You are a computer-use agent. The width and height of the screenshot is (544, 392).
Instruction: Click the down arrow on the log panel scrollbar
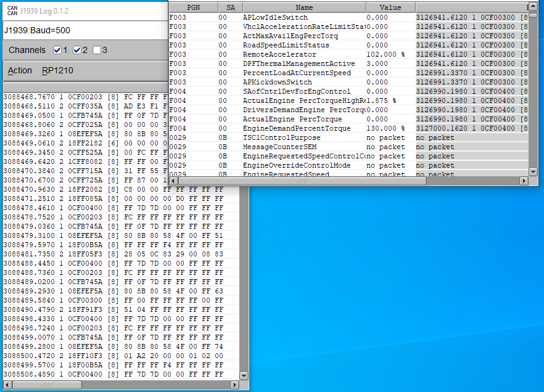coord(244,375)
